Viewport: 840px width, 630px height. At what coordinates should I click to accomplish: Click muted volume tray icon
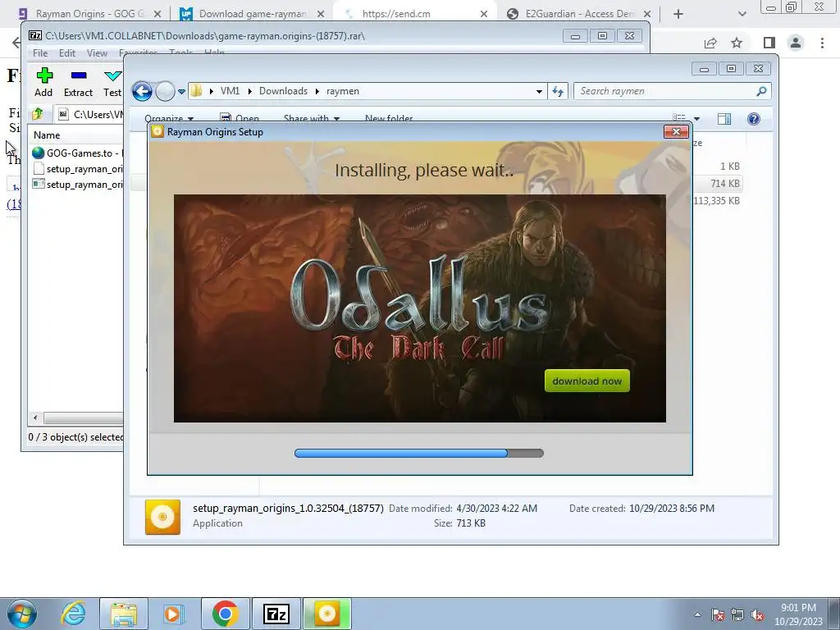pyautogui.click(x=757, y=614)
